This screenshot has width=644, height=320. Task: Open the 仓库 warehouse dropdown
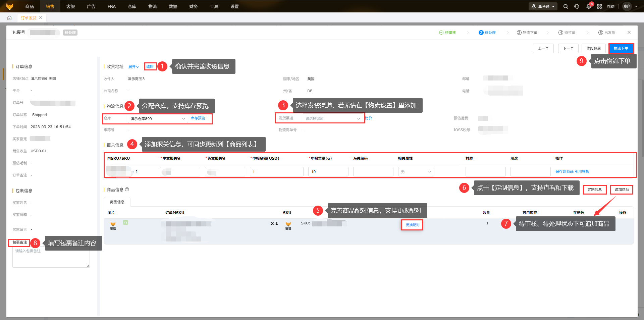[158, 119]
